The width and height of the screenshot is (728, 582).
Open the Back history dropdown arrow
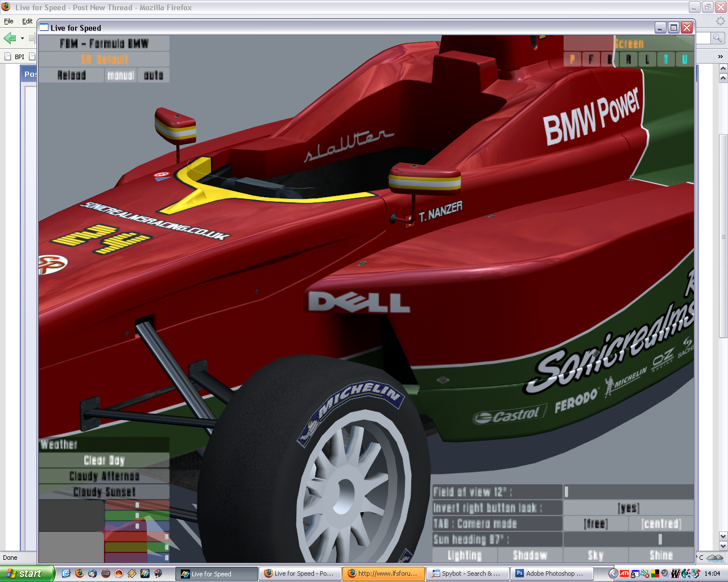pos(22,39)
